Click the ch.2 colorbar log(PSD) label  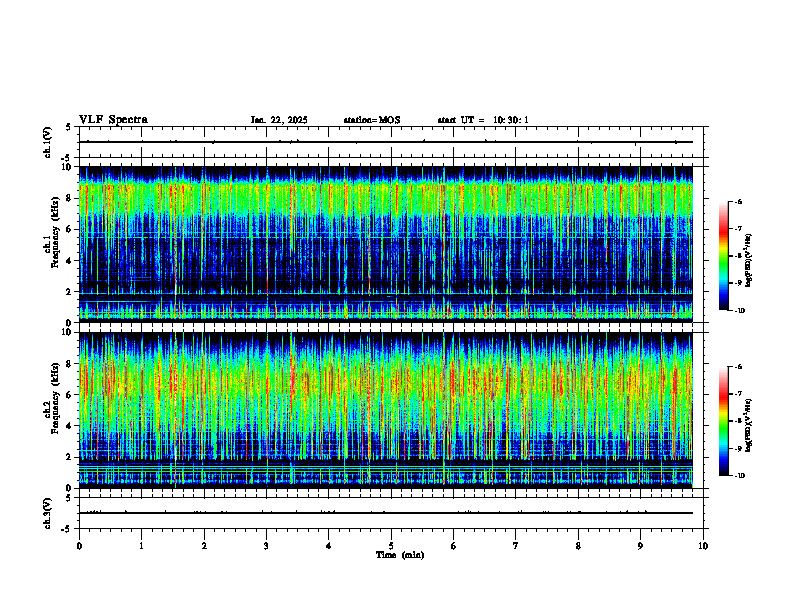pyautogui.click(x=749, y=425)
